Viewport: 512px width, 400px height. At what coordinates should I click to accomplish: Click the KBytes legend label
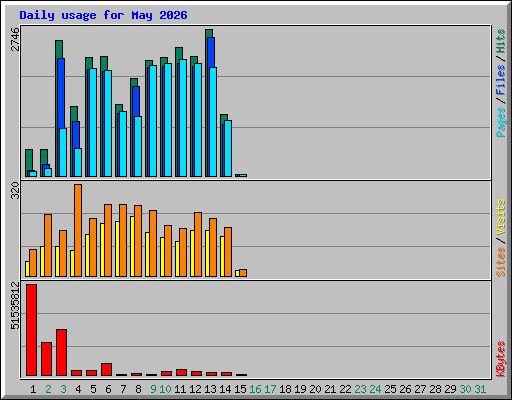(501, 359)
